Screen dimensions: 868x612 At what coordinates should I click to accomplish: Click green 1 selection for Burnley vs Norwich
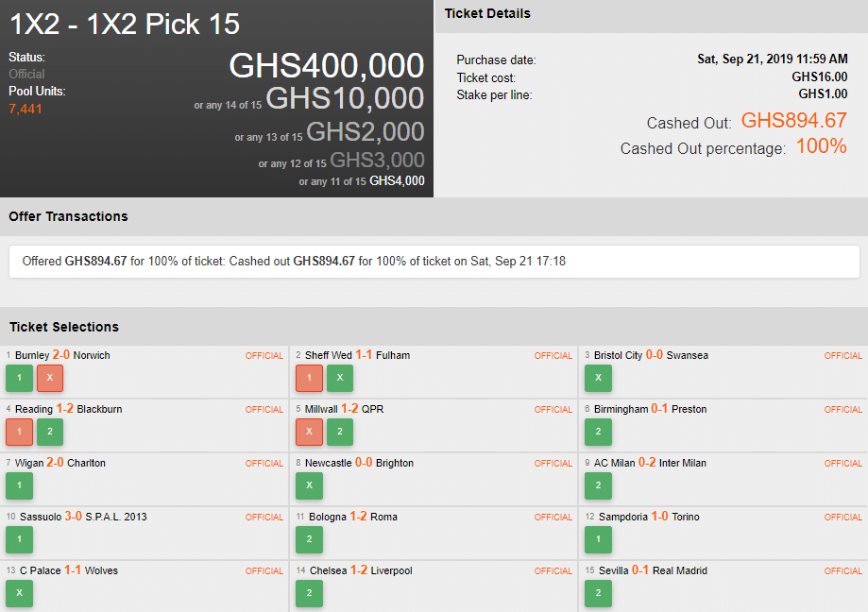click(x=19, y=379)
